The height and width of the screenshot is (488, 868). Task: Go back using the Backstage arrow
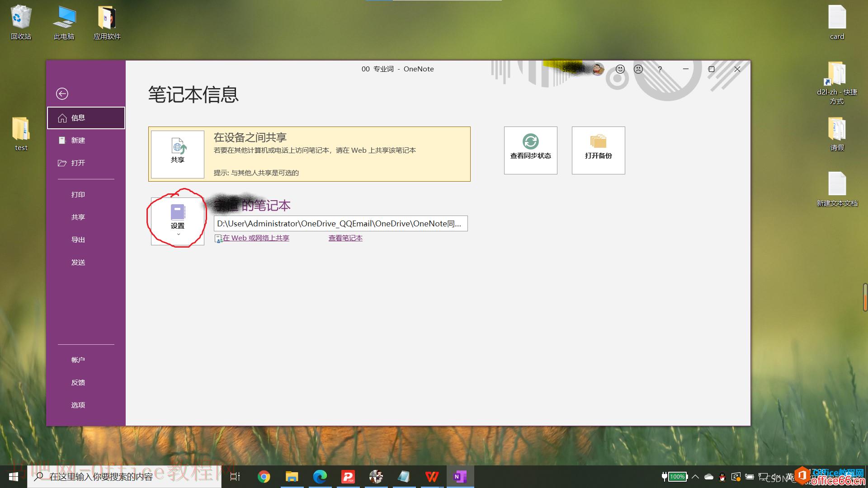coord(62,94)
